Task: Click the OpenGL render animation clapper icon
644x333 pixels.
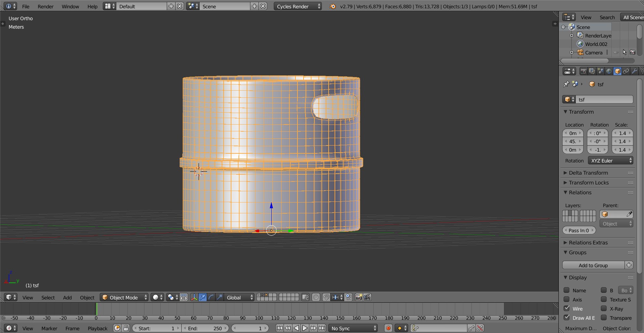Action: coord(367,297)
